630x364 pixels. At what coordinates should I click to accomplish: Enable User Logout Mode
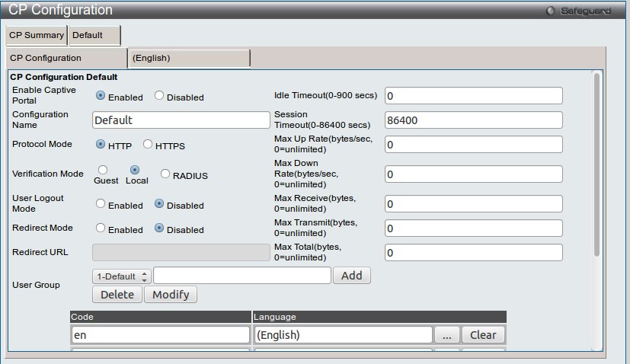[101, 204]
